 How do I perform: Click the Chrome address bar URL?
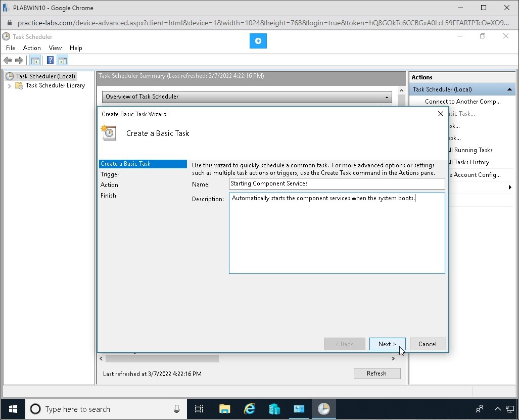coord(263,23)
